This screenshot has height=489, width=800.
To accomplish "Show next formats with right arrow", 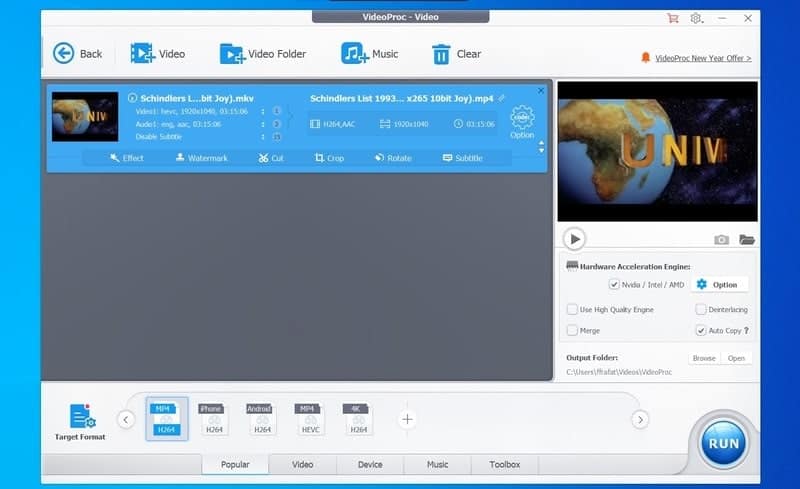I will [x=640, y=420].
